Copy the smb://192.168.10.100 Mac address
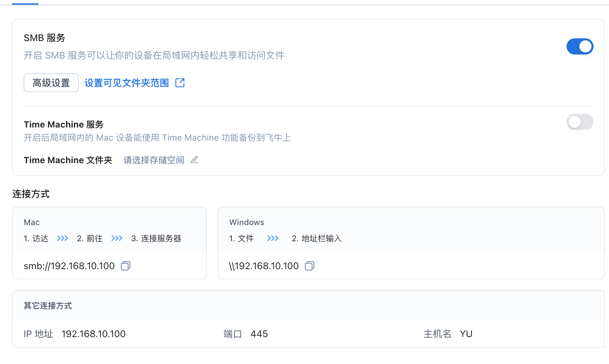This screenshot has width=609, height=364. pyautogui.click(x=126, y=266)
